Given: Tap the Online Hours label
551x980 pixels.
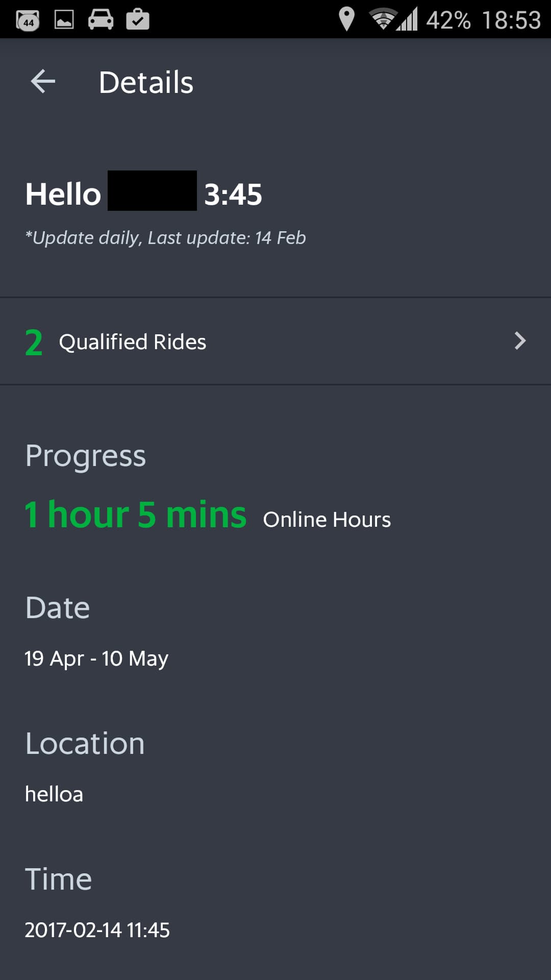Looking at the screenshot, I should [327, 520].
